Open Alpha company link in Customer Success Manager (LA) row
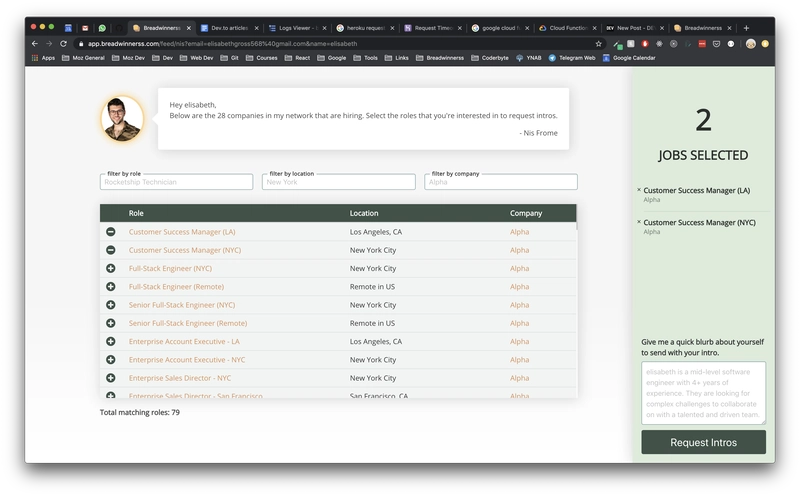Image resolution: width=800 pixels, height=496 pixels. [519, 232]
